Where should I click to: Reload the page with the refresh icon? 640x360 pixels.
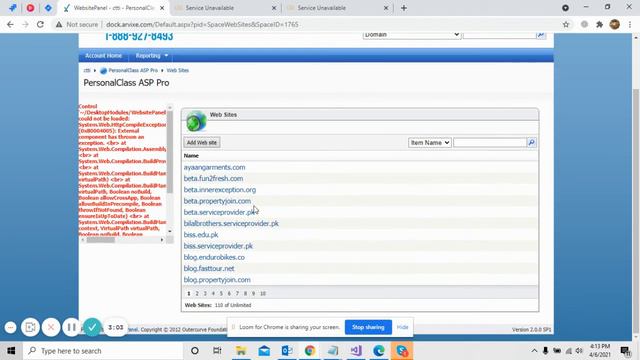pos(40,24)
